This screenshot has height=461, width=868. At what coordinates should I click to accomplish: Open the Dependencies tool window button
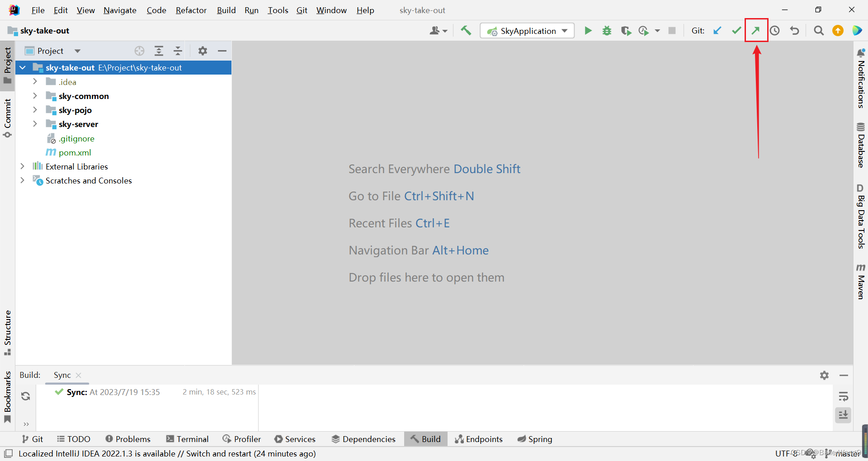pyautogui.click(x=363, y=439)
